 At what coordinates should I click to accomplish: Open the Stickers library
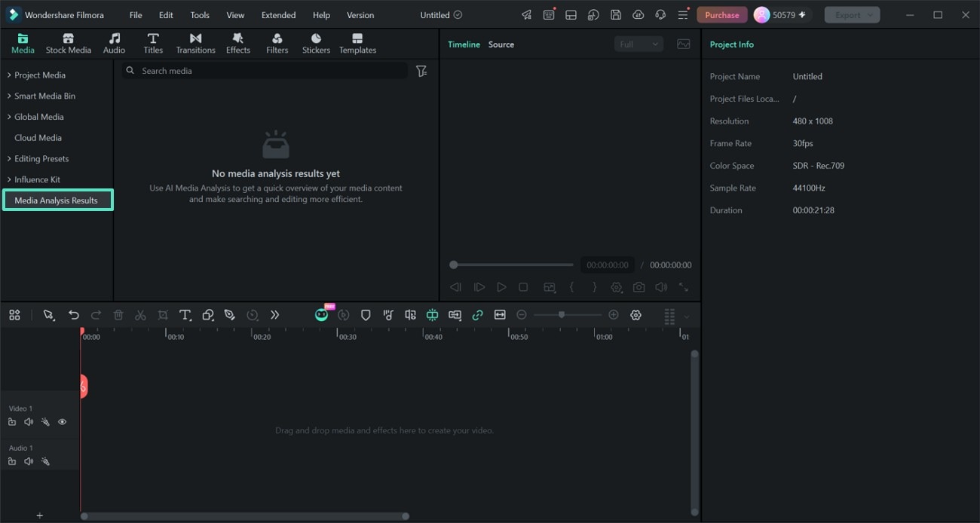tap(316, 44)
